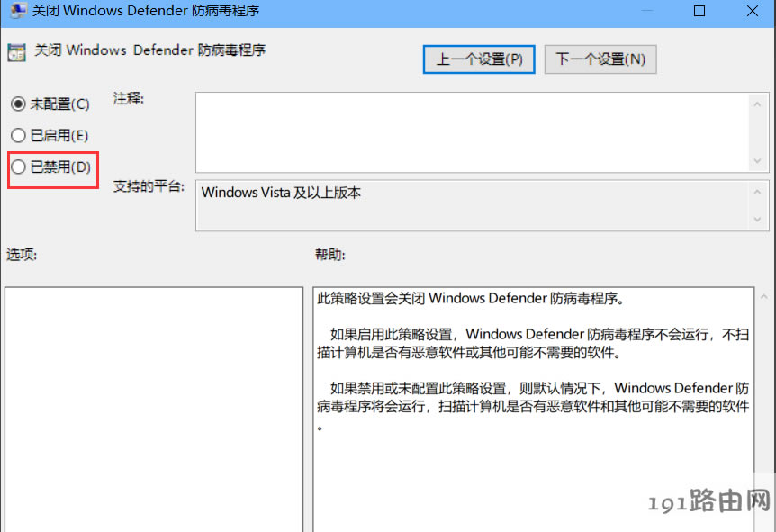Maximize the policy settings window

(699, 11)
